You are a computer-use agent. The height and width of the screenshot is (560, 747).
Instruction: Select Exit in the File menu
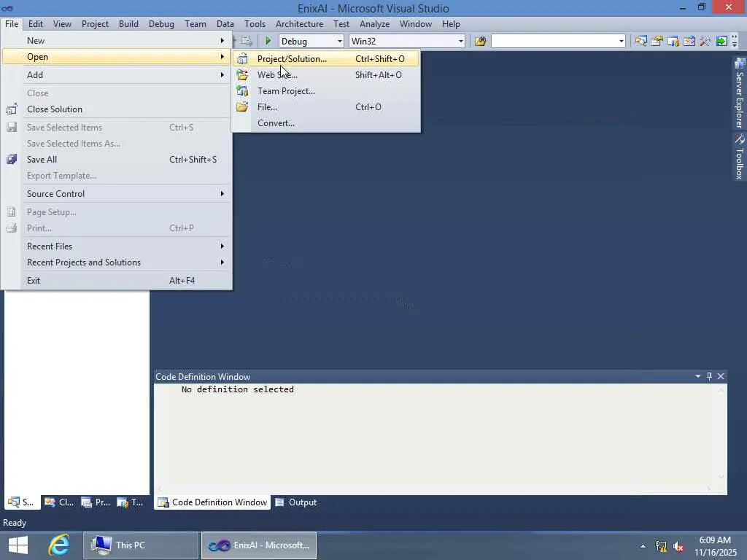point(116,281)
